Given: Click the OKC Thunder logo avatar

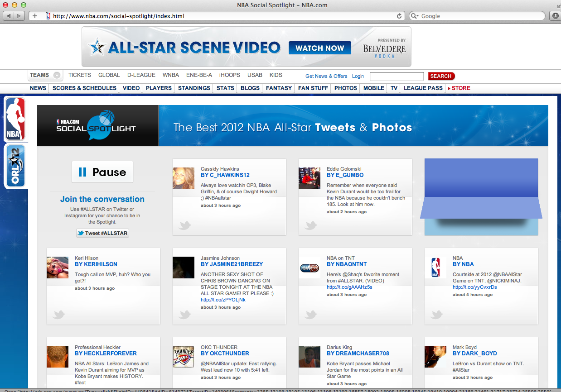Looking at the screenshot, I should [x=184, y=357].
